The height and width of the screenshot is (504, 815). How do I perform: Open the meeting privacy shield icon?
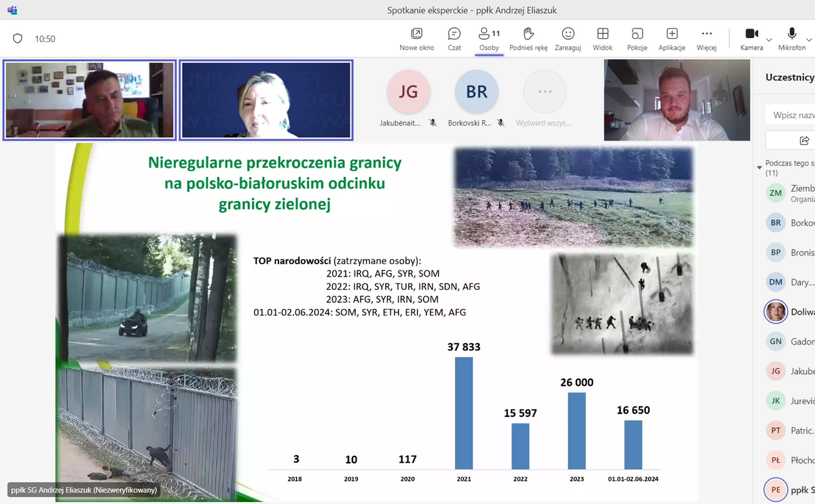18,39
